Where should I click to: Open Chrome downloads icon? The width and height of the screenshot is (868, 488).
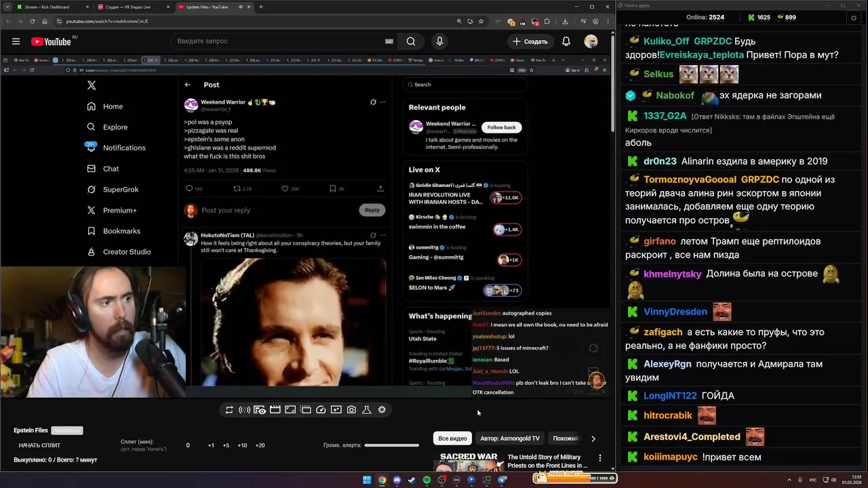click(565, 21)
